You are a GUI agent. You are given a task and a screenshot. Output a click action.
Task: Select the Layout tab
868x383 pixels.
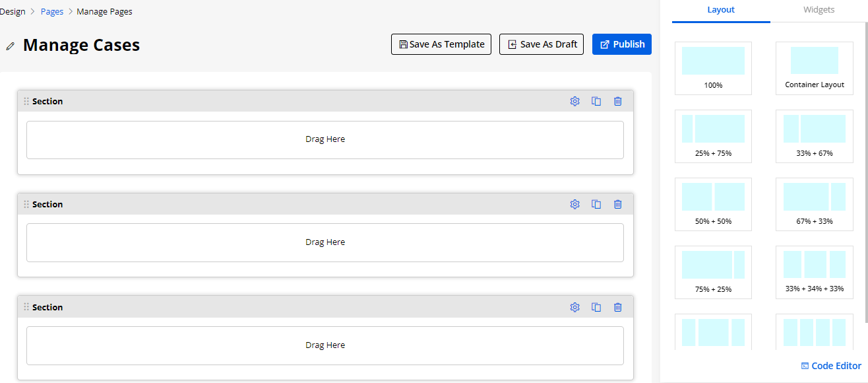(x=721, y=10)
